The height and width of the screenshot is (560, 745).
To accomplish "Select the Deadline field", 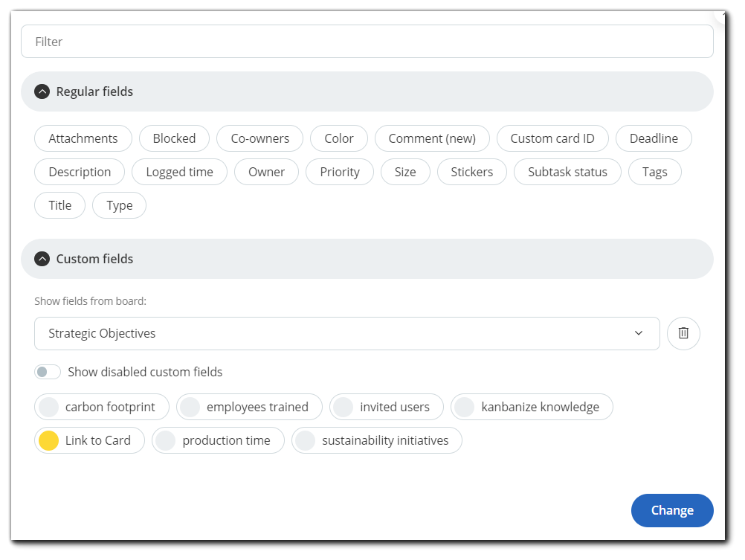I will 653,138.
